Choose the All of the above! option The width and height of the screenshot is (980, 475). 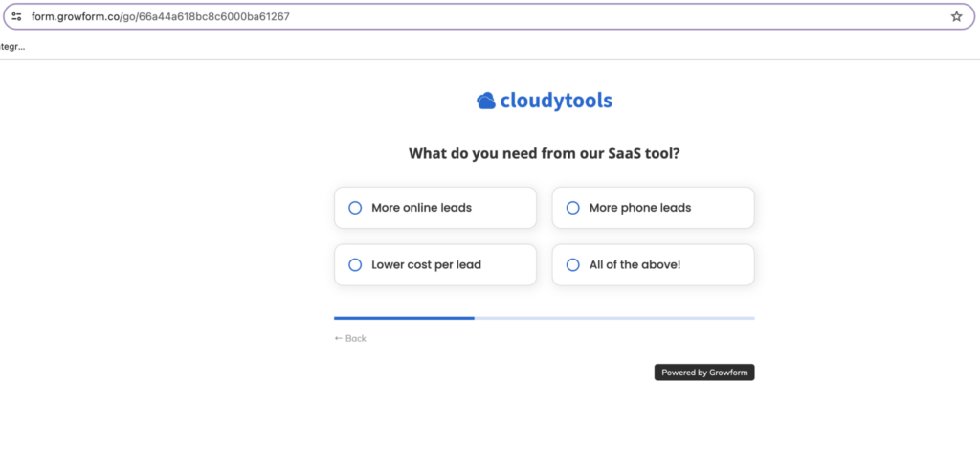coord(653,265)
